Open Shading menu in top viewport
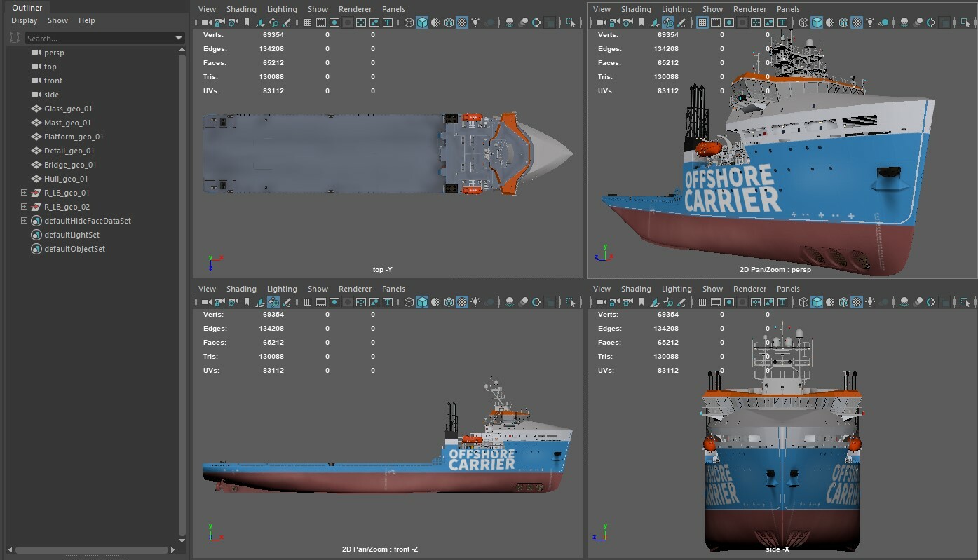 (x=241, y=9)
